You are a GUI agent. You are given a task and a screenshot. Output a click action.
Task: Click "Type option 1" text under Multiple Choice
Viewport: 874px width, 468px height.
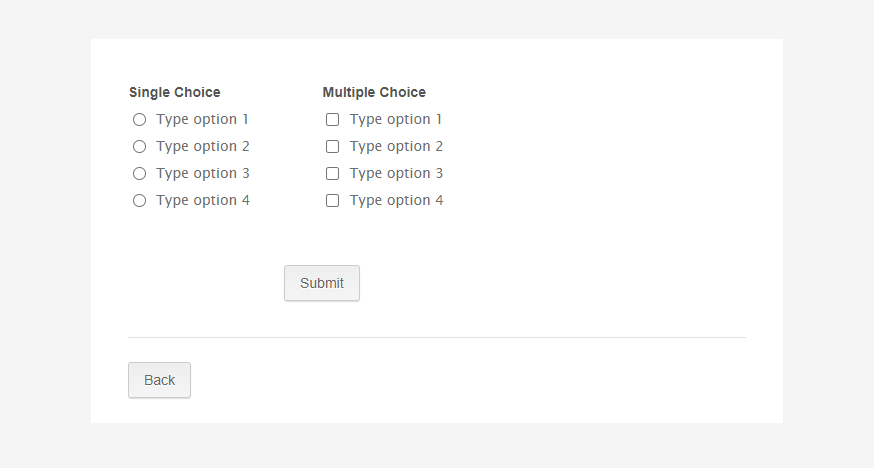[396, 120]
